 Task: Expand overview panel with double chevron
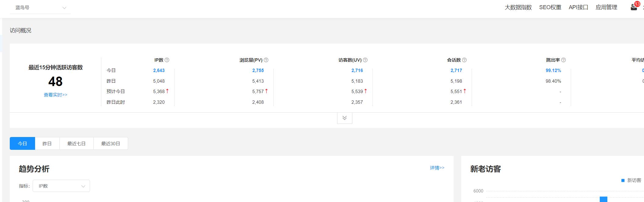[x=344, y=118]
